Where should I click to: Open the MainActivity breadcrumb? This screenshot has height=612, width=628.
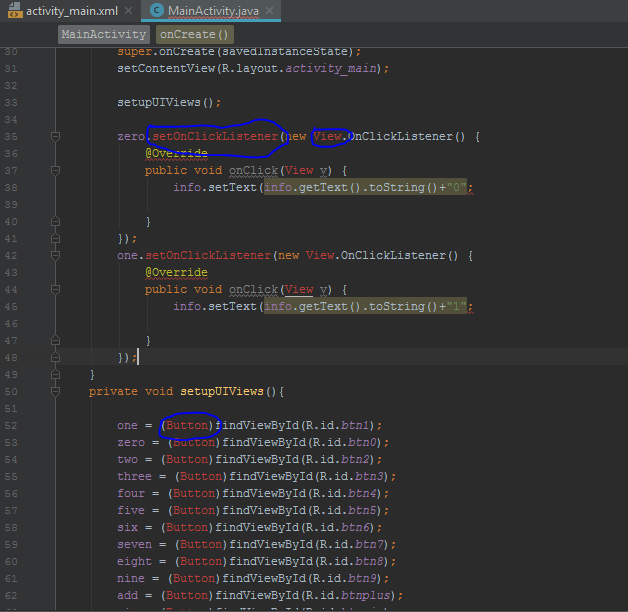(104, 34)
